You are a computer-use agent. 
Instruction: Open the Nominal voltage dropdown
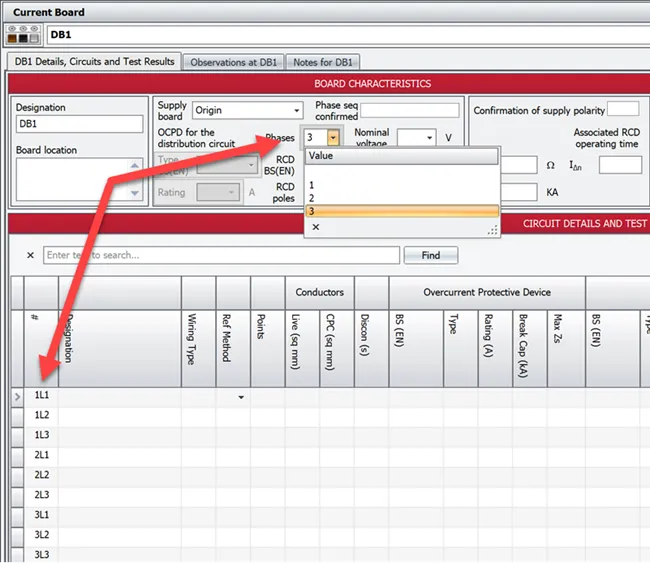tap(430, 137)
